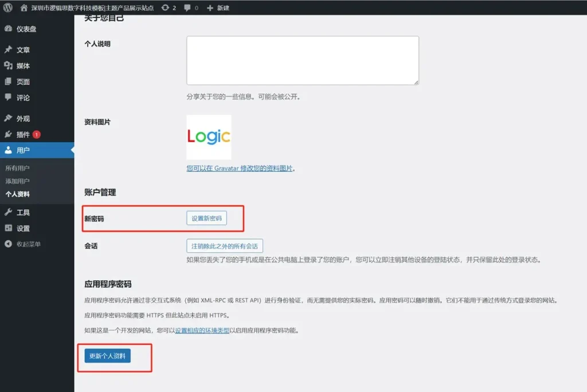
Task: Open 插件 (Plugins) showing the red badge
Action: (8, 135)
